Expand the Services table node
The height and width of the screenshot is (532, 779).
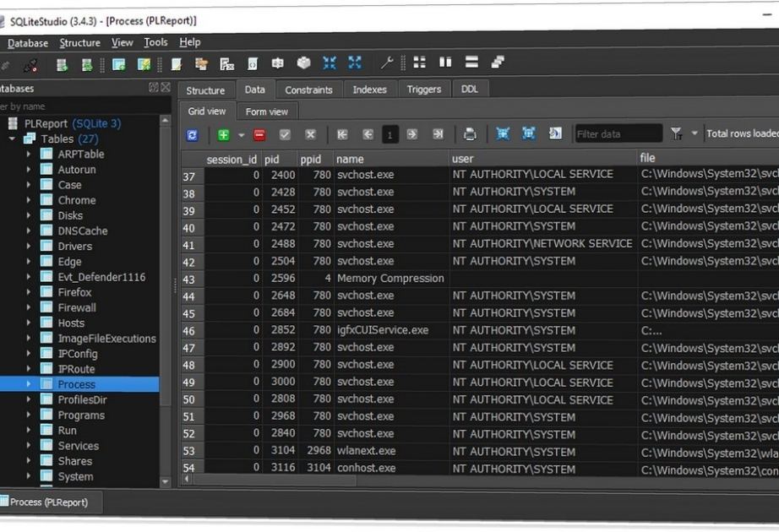(29, 446)
